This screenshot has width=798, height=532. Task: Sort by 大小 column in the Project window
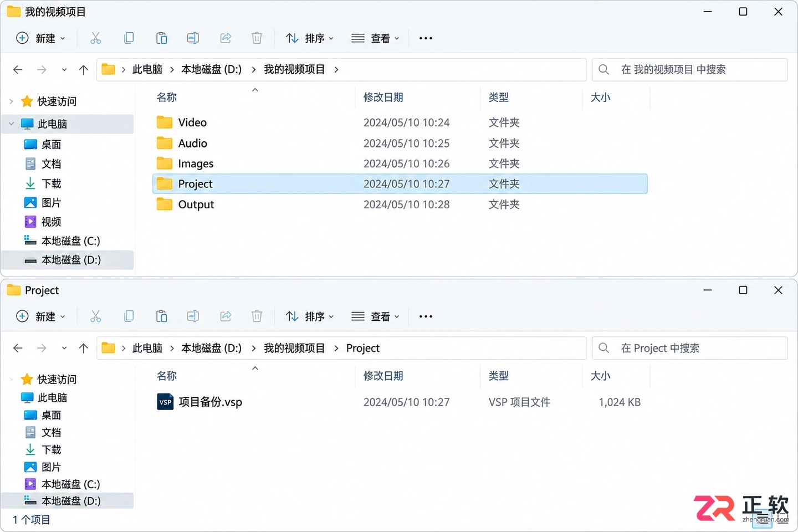(x=601, y=376)
